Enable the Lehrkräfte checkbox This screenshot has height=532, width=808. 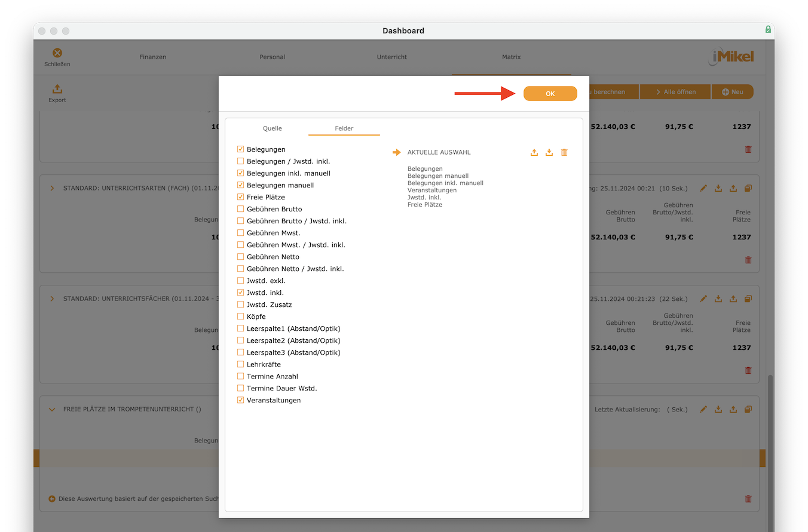(240, 364)
